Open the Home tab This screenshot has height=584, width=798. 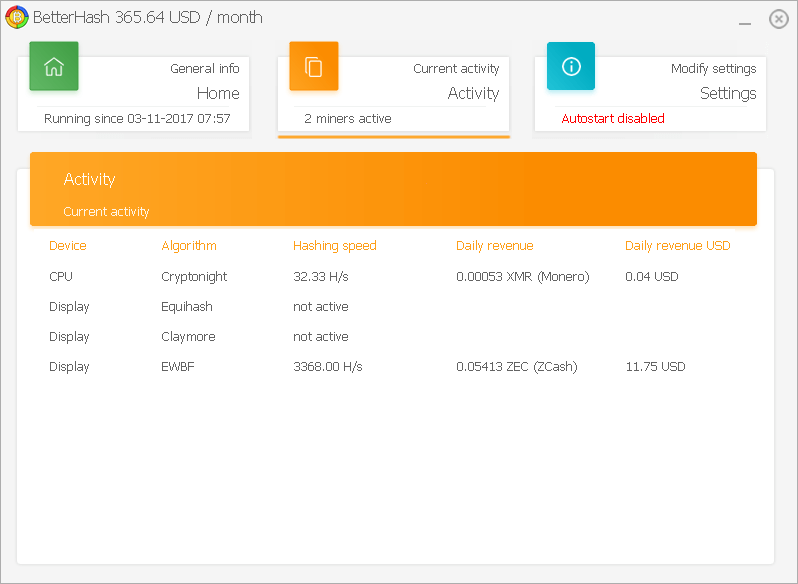tap(217, 93)
